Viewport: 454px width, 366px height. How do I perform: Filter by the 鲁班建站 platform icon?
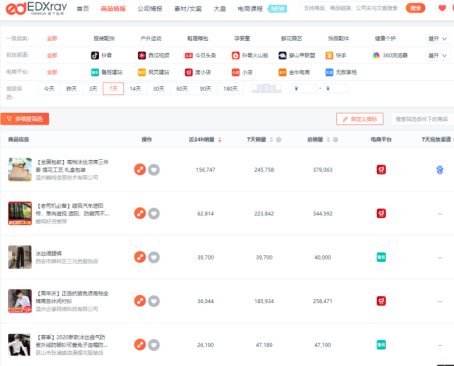[x=95, y=72]
